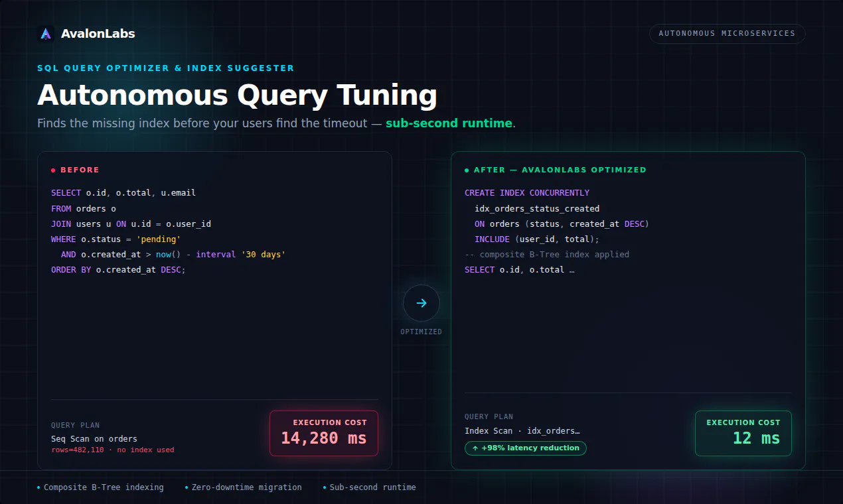Click the red dot beside BEFORE
The width and height of the screenshot is (843, 504).
[x=53, y=170]
